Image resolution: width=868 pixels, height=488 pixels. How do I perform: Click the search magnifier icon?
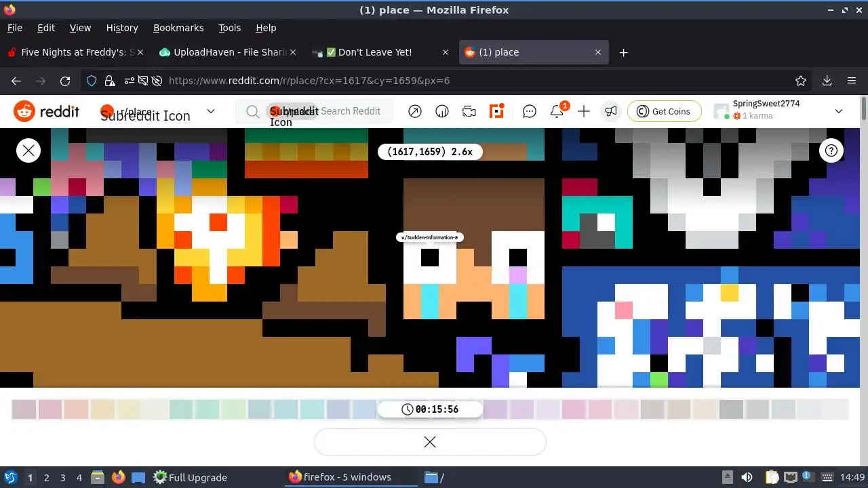click(x=252, y=111)
